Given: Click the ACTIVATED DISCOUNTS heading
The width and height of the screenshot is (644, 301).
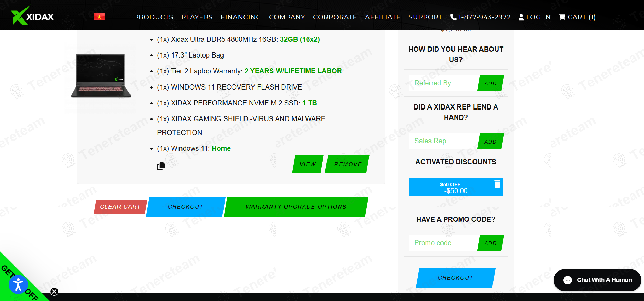Looking at the screenshot, I should [456, 162].
